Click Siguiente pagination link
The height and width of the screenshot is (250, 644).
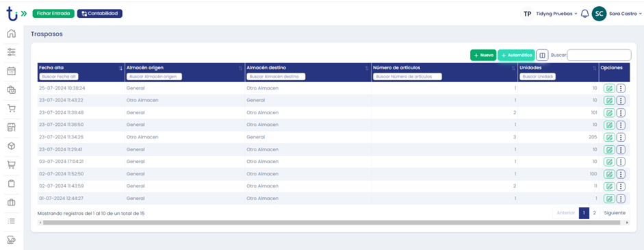click(x=615, y=213)
